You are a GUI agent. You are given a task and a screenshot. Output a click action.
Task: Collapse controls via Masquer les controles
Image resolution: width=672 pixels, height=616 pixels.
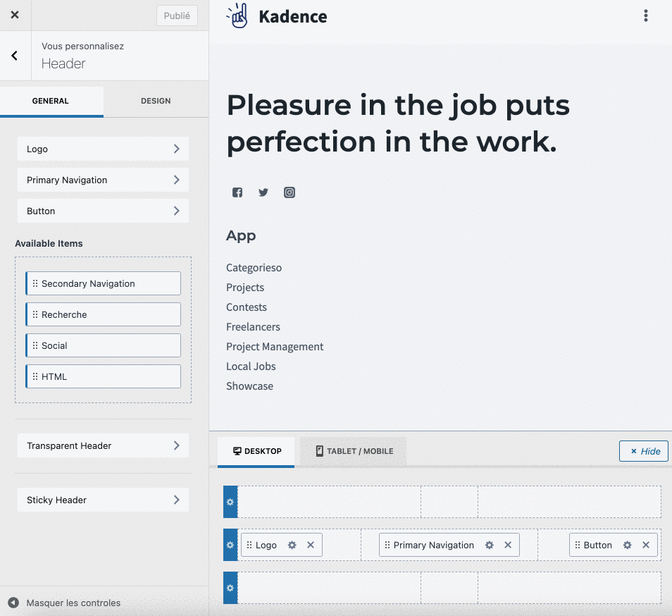pos(73,603)
